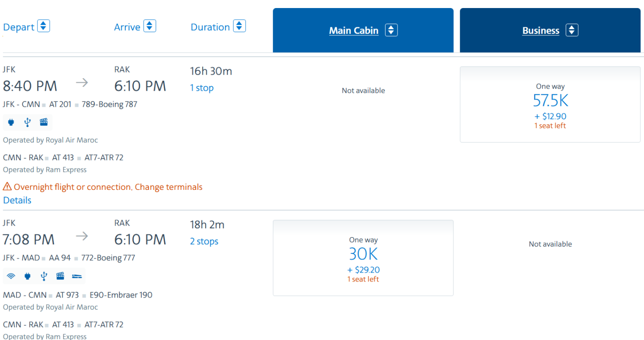Open the "2 stops" link
644x340 pixels.
click(x=204, y=241)
